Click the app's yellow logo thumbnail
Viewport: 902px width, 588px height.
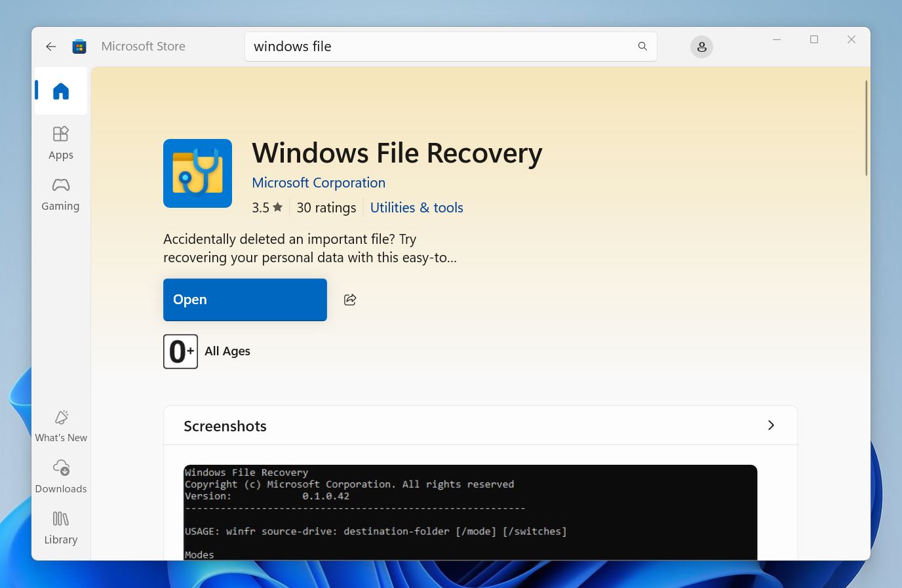[x=197, y=173]
